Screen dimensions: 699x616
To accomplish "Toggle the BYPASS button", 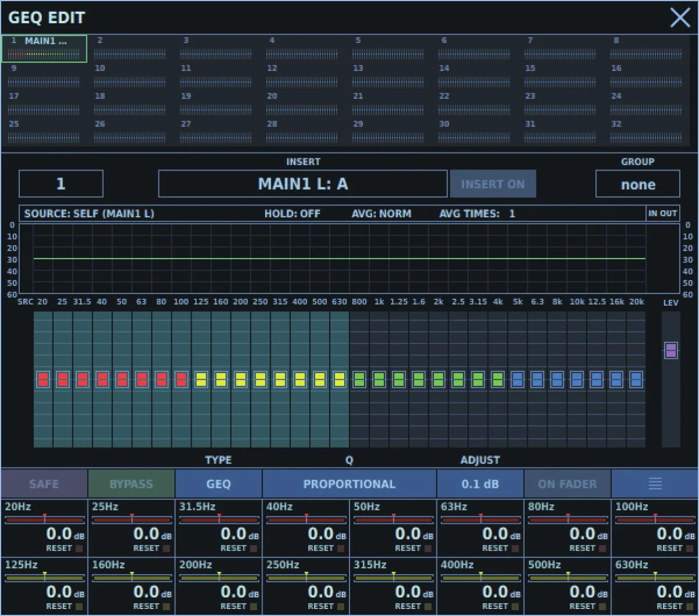I will point(132,484).
